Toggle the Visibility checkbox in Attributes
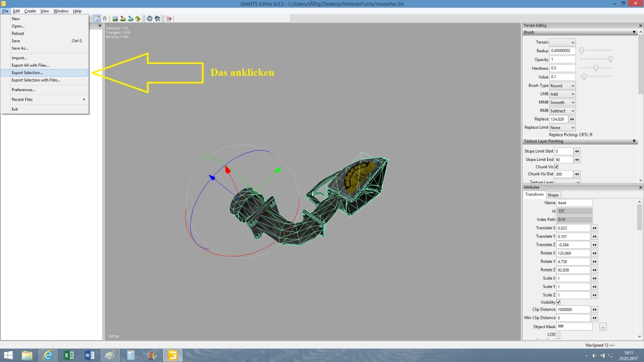This screenshot has height=362, width=644. click(x=558, y=302)
